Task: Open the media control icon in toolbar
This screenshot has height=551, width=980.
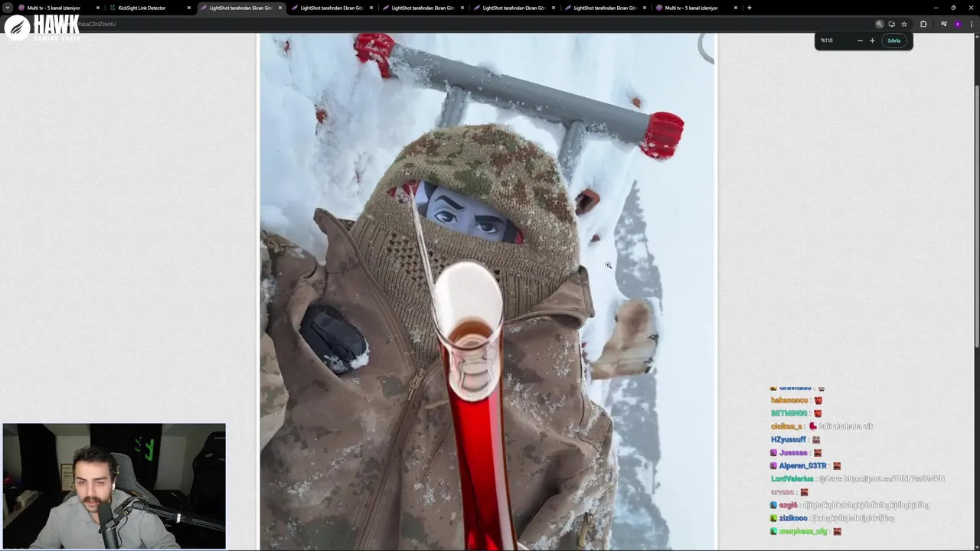Action: [943, 24]
